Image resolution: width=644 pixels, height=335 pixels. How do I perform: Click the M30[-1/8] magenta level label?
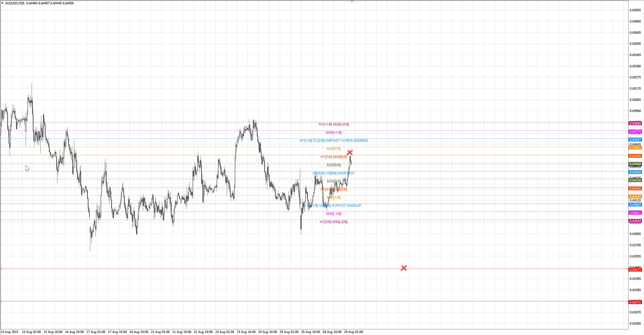click(x=334, y=214)
